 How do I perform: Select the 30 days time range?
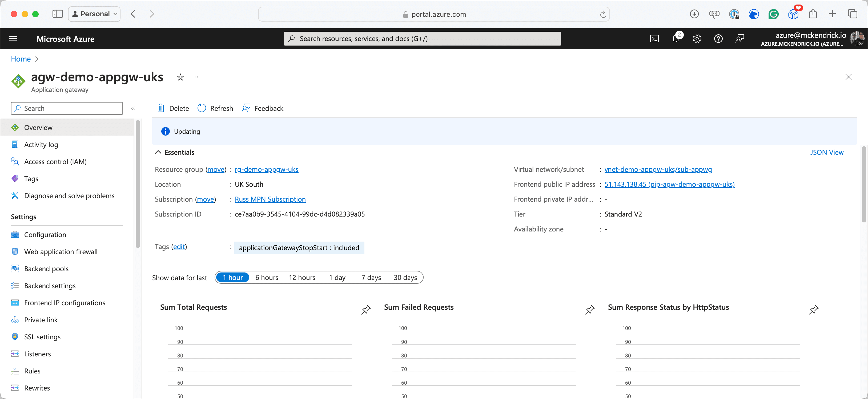pyautogui.click(x=405, y=278)
